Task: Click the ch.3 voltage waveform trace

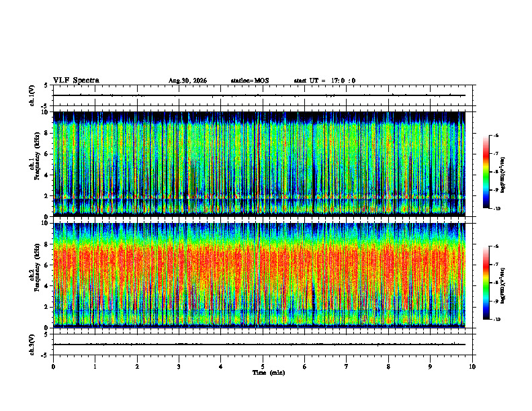Action: point(259,345)
